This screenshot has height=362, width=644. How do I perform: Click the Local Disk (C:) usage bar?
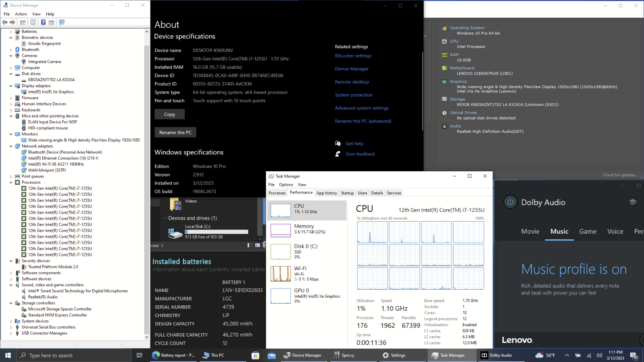click(x=216, y=232)
